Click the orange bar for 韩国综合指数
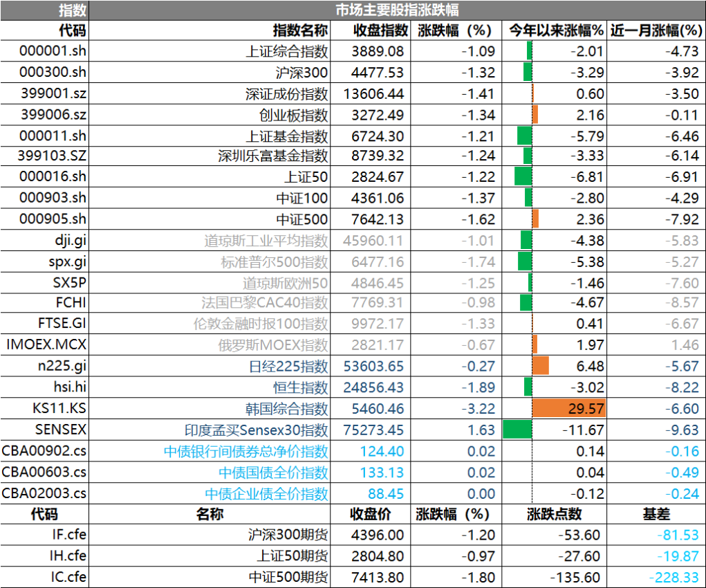Viewport: 706px width, 588px height. (x=568, y=408)
